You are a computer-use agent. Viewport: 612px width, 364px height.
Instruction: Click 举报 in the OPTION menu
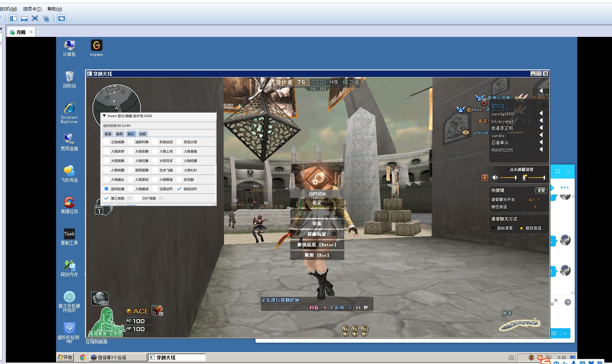tap(317, 224)
